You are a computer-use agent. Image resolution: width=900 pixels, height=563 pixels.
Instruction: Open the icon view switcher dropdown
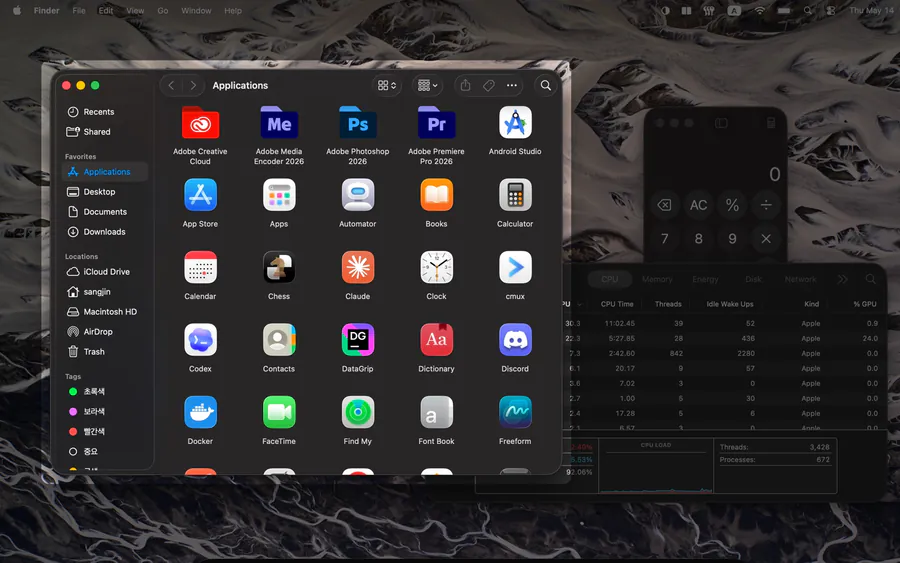click(387, 86)
